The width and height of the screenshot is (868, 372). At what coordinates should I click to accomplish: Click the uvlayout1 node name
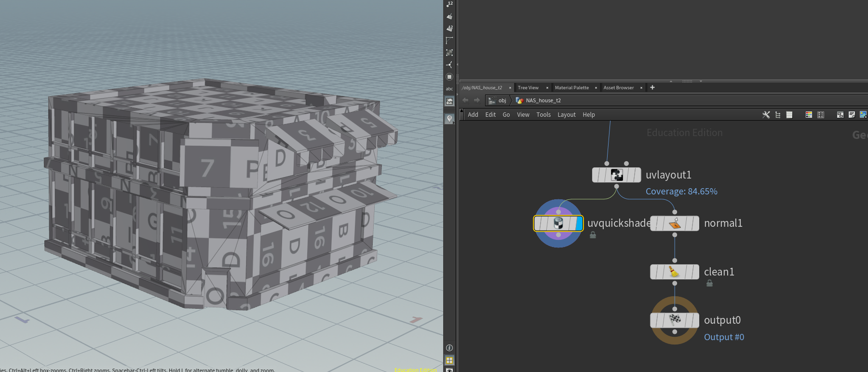tap(668, 175)
